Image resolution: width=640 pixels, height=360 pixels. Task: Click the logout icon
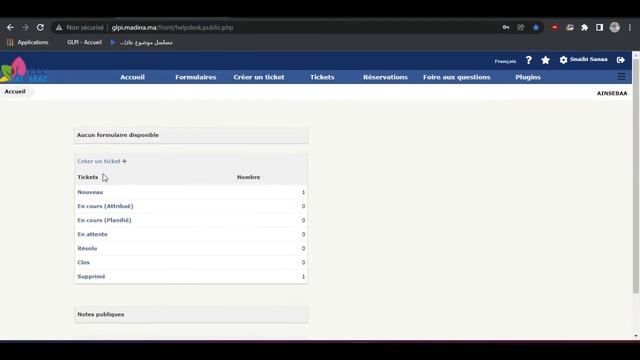(x=621, y=60)
